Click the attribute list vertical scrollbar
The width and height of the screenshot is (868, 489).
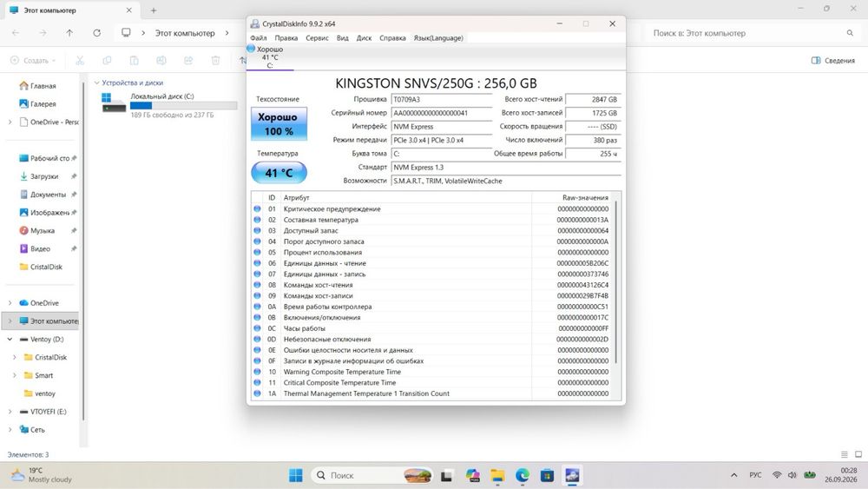tap(616, 282)
